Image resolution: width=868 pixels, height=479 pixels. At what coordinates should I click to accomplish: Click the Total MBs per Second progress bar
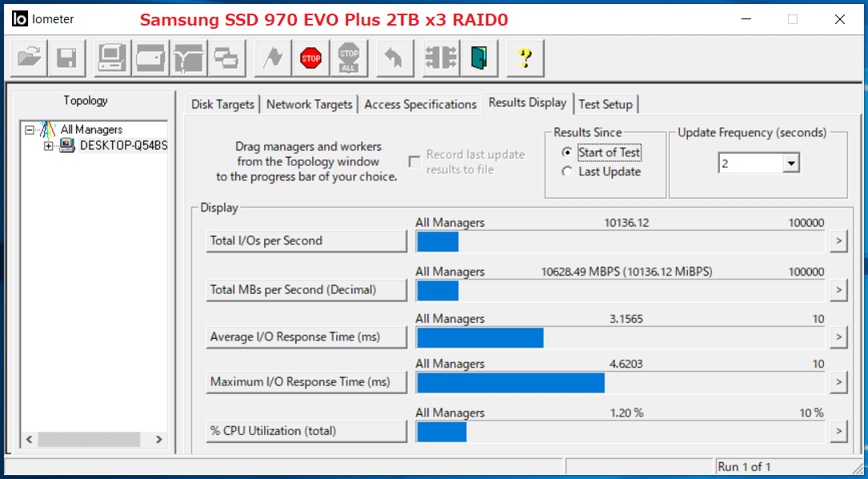tap(621, 291)
